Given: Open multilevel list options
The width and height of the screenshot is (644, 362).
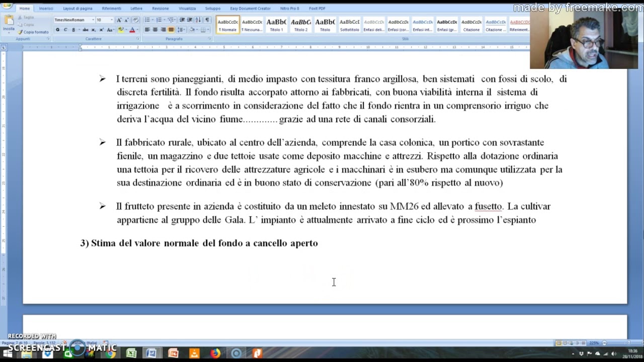Looking at the screenshot, I should click(x=171, y=20).
